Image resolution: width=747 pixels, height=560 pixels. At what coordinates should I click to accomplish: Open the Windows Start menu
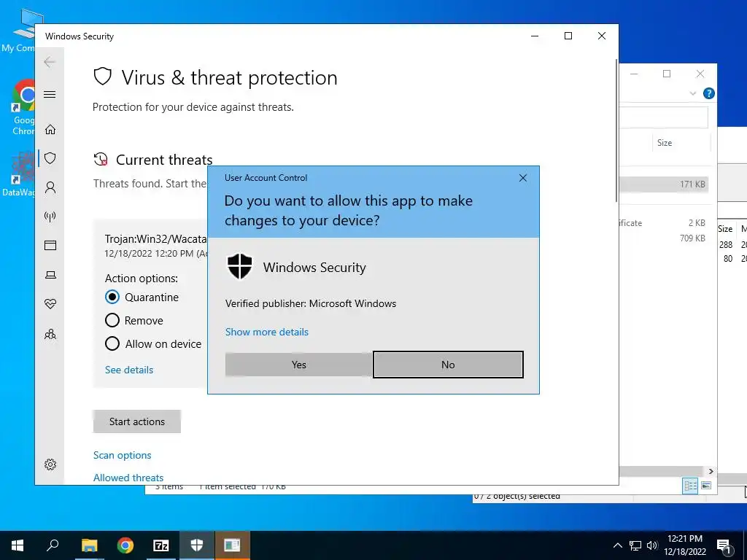click(x=18, y=545)
